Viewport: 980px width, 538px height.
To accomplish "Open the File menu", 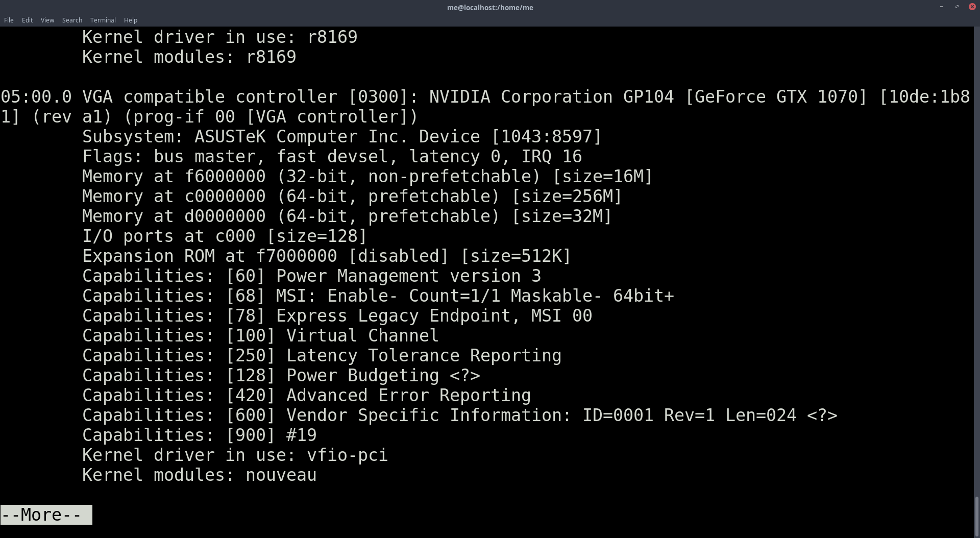I will pos(8,20).
